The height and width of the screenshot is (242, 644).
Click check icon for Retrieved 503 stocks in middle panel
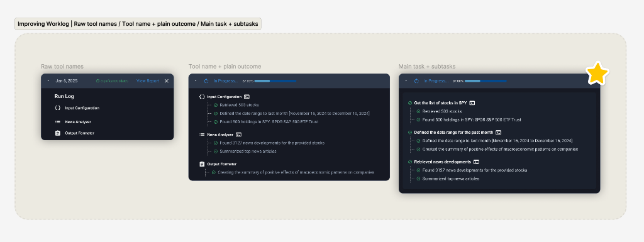pos(216,105)
